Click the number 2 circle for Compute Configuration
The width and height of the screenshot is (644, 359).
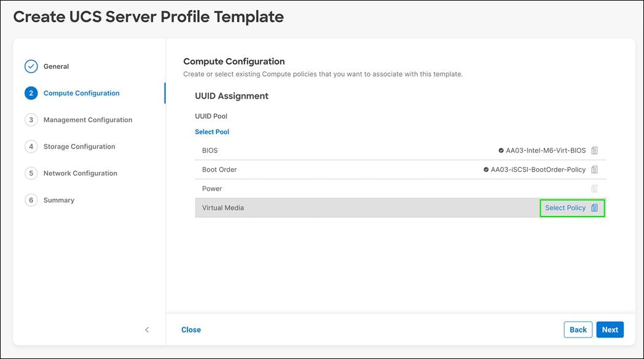point(31,93)
